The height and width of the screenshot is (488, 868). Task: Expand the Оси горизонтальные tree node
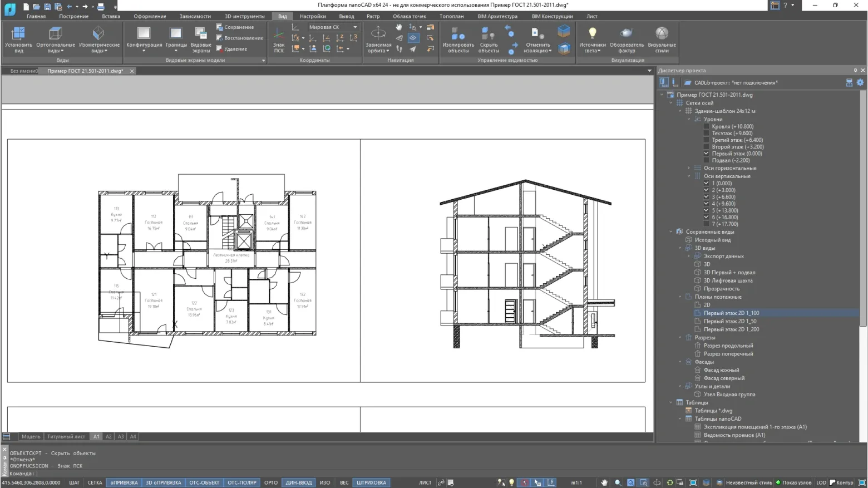[689, 168]
